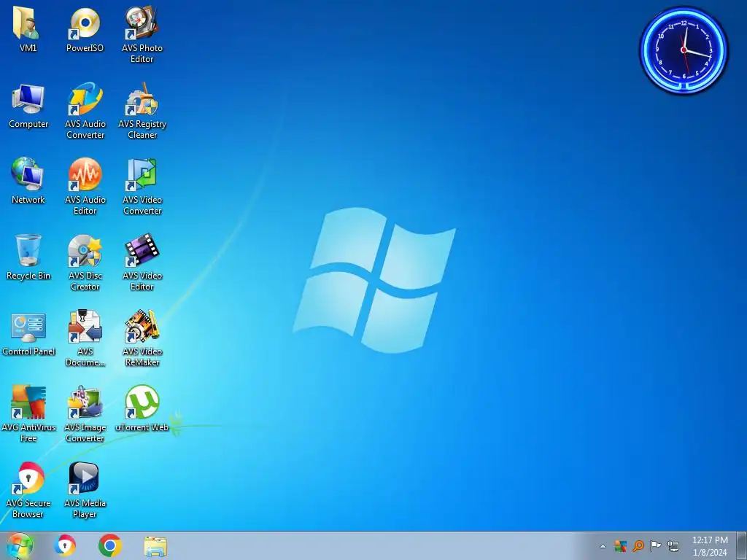
Task: Open the Windows Start menu
Action: tap(20, 545)
